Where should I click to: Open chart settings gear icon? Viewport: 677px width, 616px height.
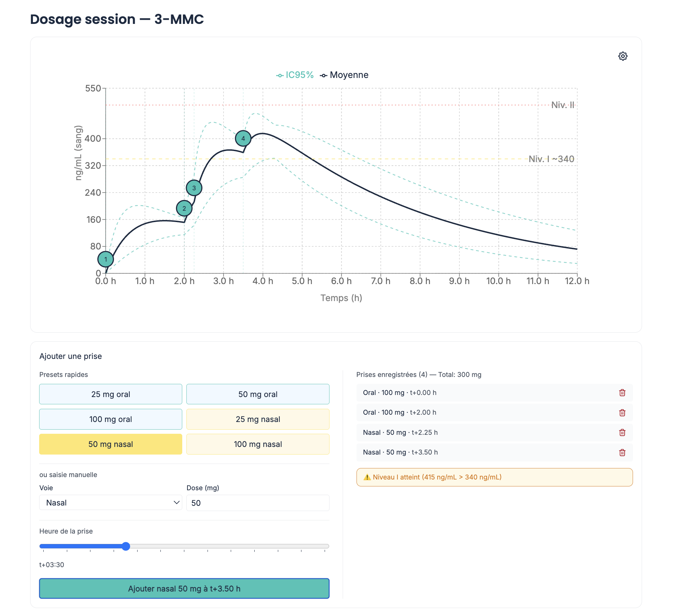pos(623,56)
